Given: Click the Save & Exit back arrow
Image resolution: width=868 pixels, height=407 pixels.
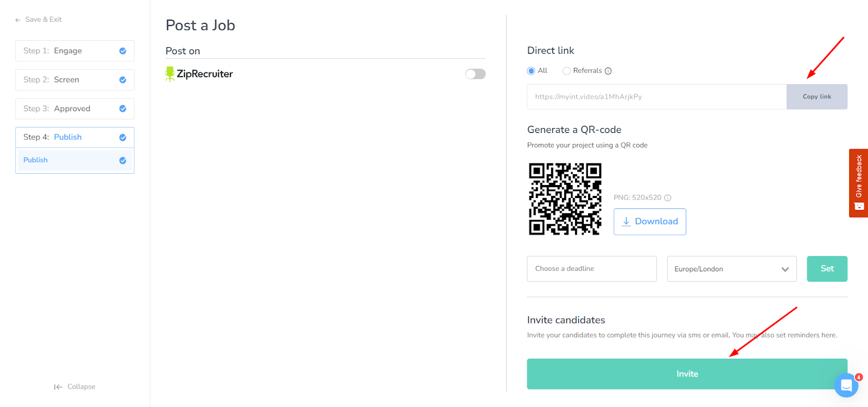Looking at the screenshot, I should pos(18,20).
